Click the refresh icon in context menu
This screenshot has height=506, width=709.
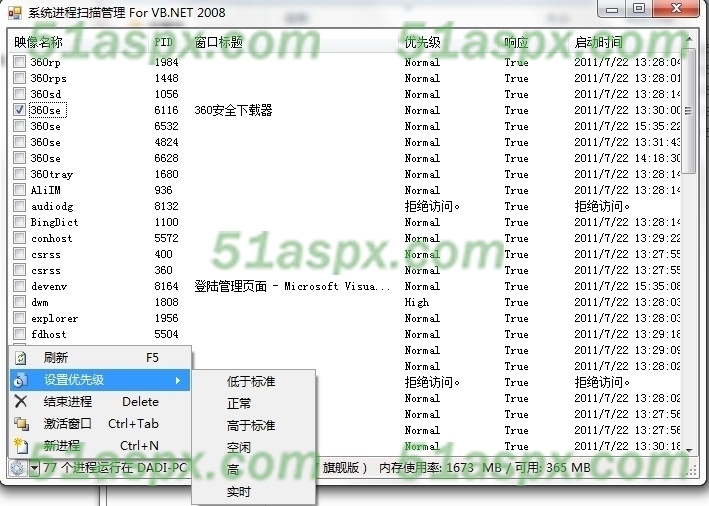click(x=21, y=358)
